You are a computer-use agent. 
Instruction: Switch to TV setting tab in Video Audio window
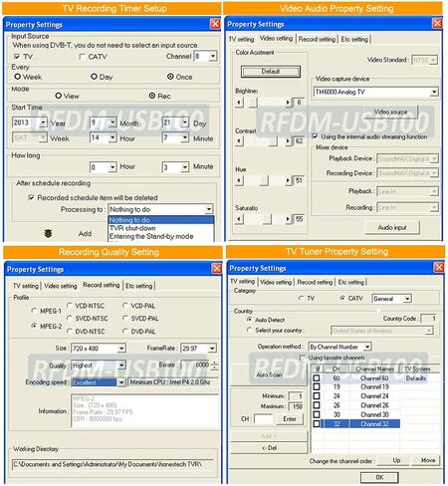click(241, 39)
